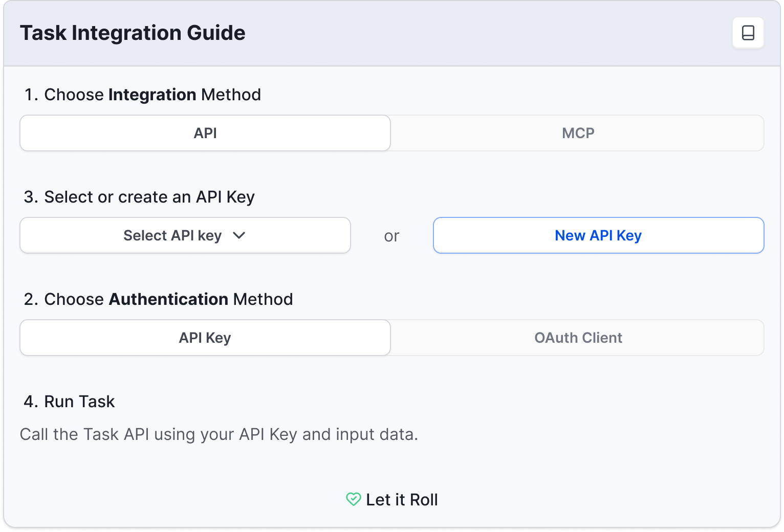This screenshot has height=532, width=784.
Task: Create a New API Key
Action: point(598,235)
